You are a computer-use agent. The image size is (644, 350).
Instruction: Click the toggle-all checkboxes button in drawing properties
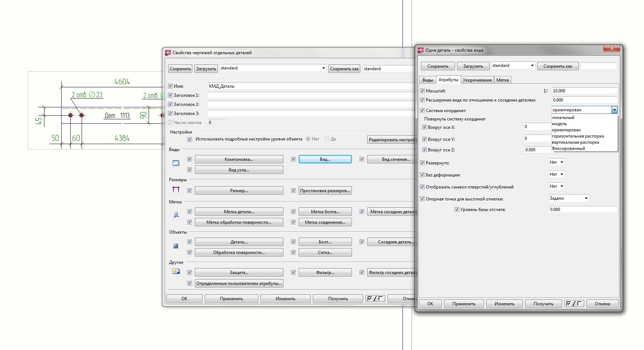coord(375,299)
